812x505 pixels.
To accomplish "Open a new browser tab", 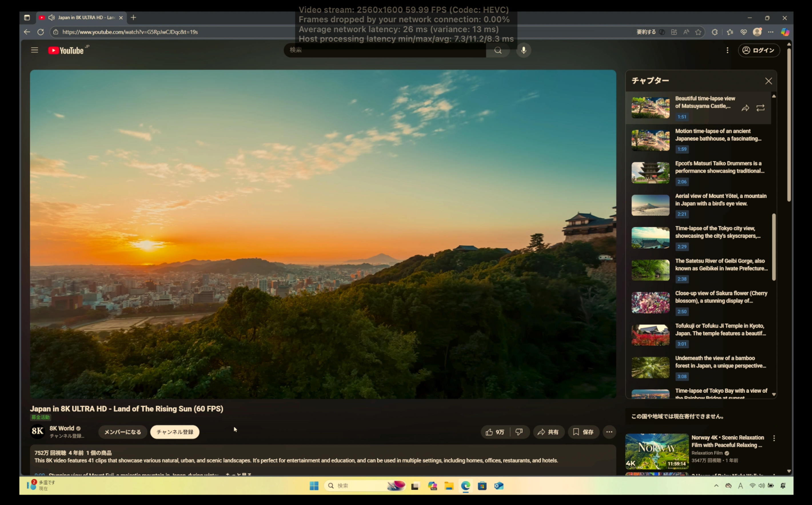I will (133, 17).
